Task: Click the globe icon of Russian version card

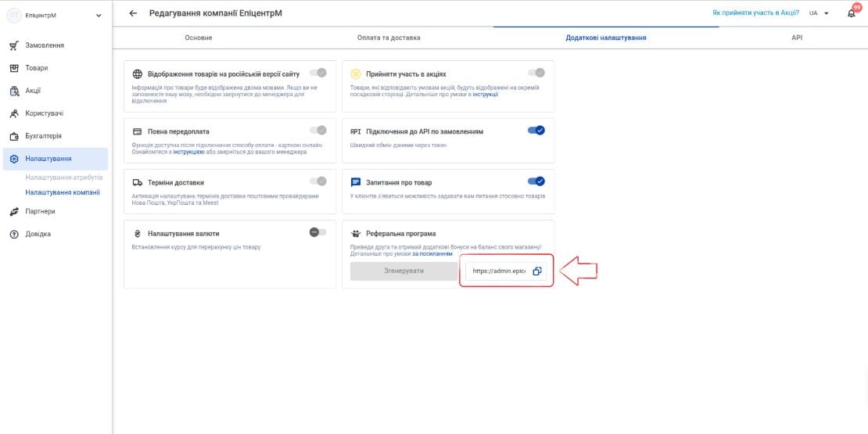Action: point(138,74)
